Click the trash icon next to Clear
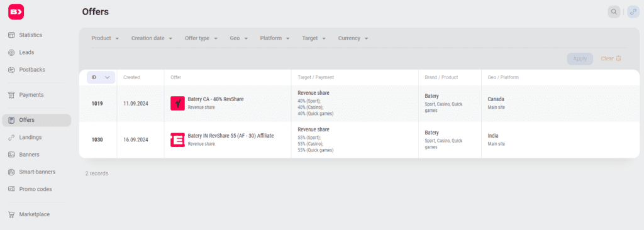Image resolution: width=644 pixels, height=230 pixels. (619, 58)
